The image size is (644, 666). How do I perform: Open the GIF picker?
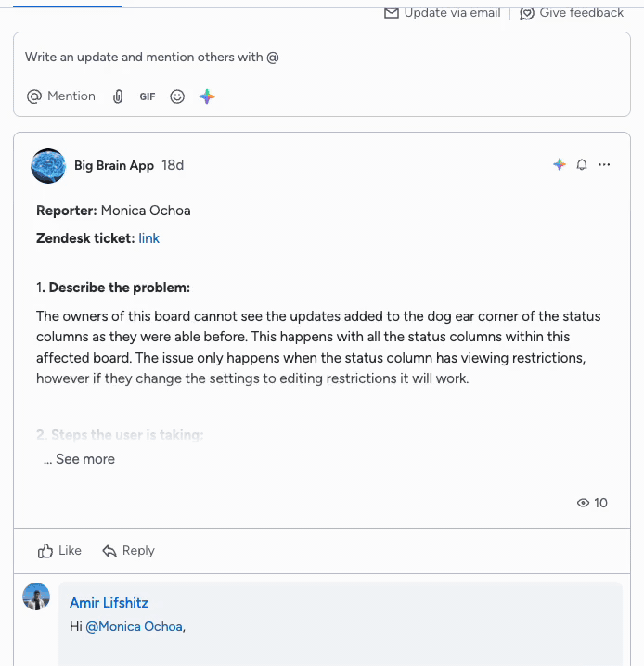148,96
